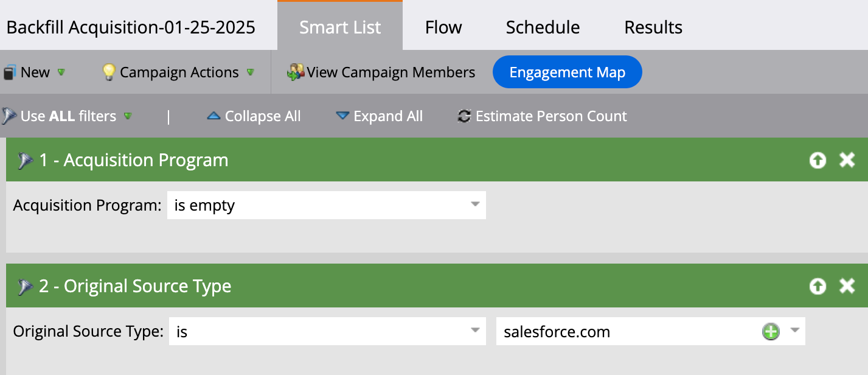This screenshot has height=375, width=868.
Task: Open the Use ALL filters dropdown
Action: 128,116
